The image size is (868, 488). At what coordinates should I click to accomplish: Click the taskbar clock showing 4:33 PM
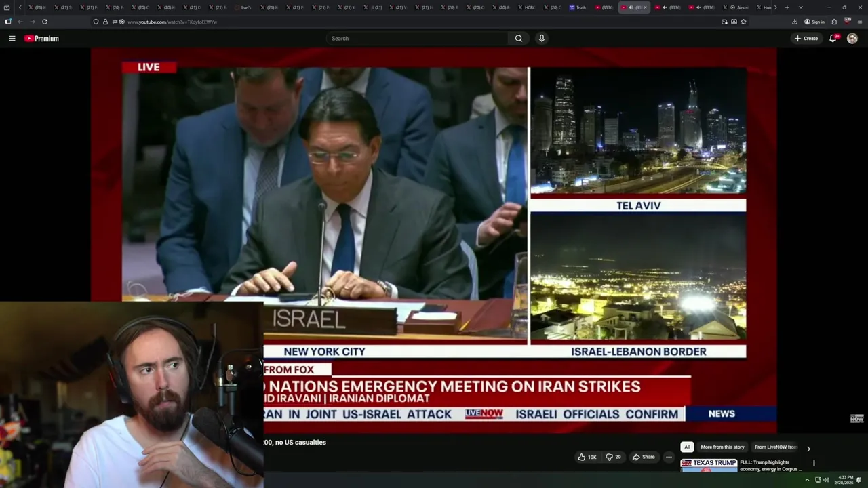[x=846, y=480]
